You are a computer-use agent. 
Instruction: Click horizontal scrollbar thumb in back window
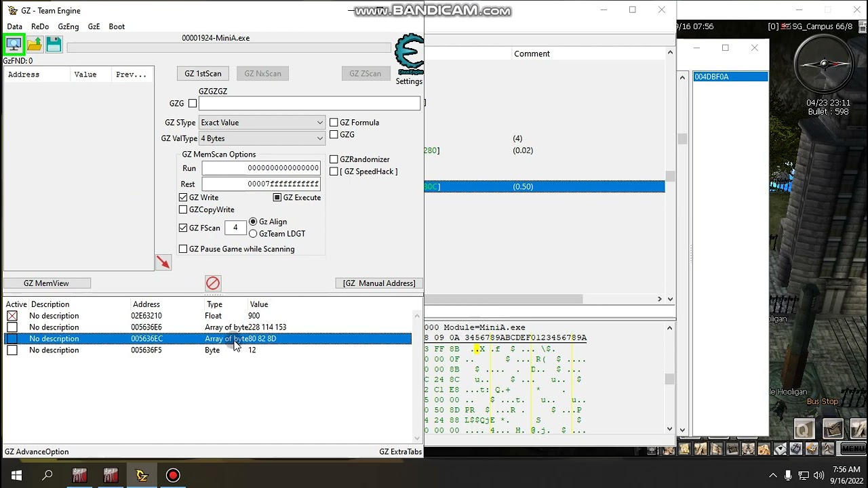503,299
